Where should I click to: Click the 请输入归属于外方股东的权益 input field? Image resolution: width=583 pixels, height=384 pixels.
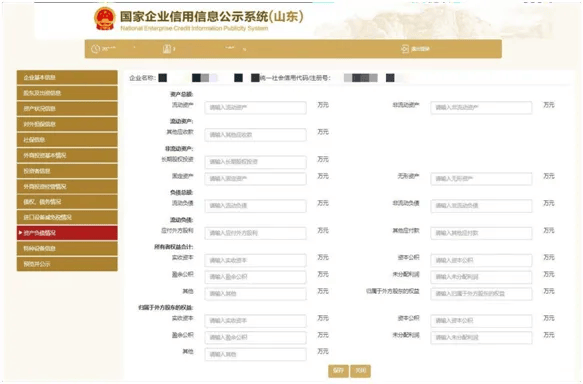click(x=481, y=294)
